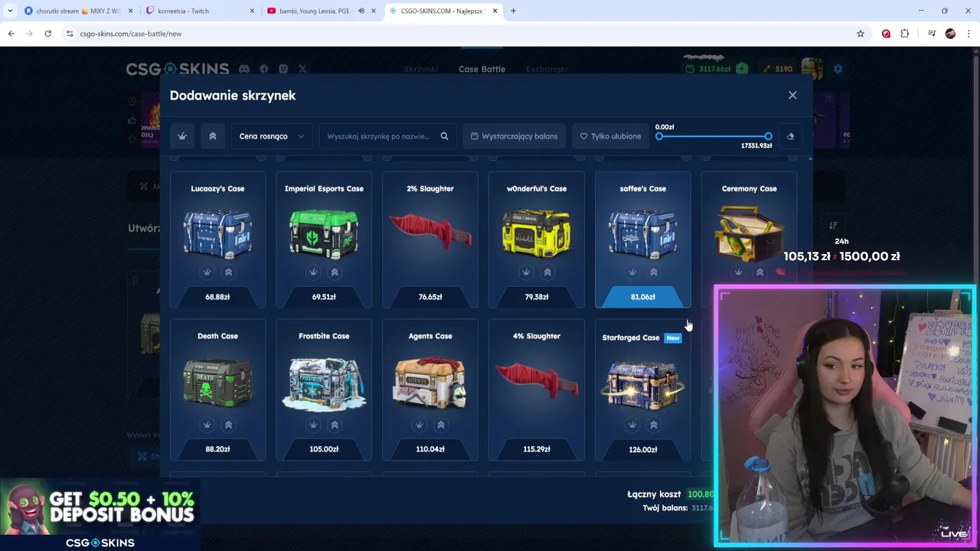Open the Facebook icon in the header
This screenshot has height=551, width=980.
[x=264, y=69]
